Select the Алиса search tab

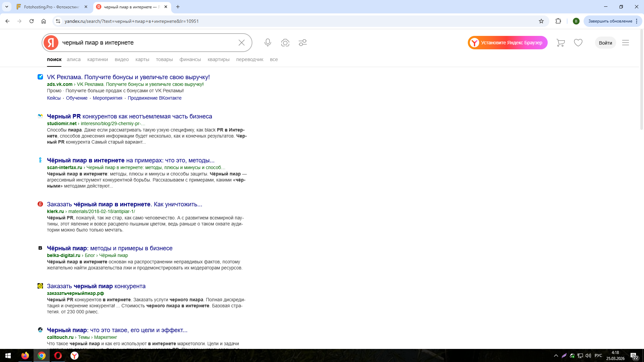[x=73, y=59]
